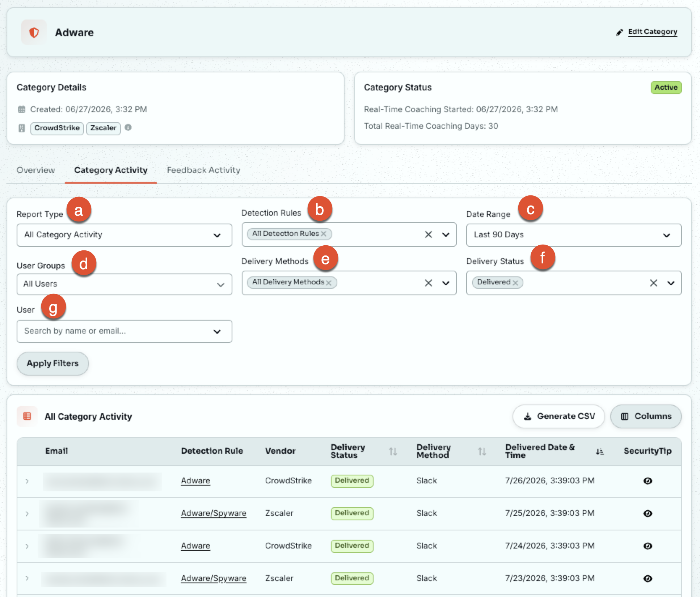This screenshot has height=597, width=700.
Task: View SecurityTip for the 7/25/2026 row
Action: [x=648, y=513]
